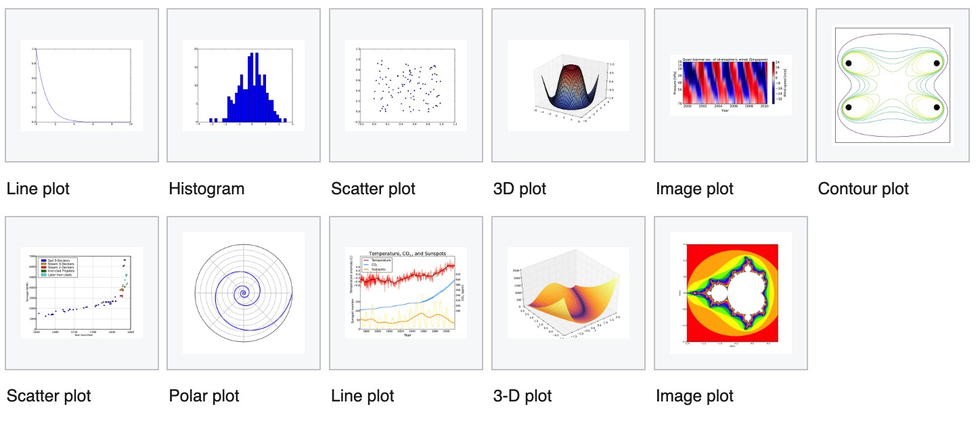Click the second row "Scatter plot" caption

tap(49, 396)
